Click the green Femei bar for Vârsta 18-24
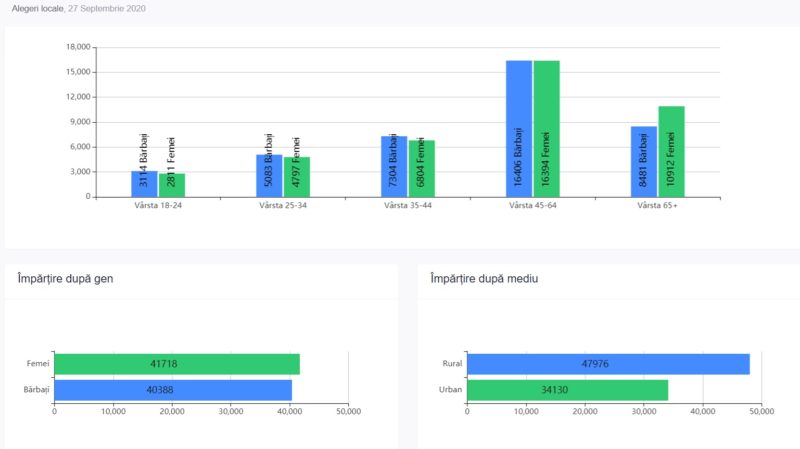Screen dimensions: 800x449 click(x=171, y=185)
